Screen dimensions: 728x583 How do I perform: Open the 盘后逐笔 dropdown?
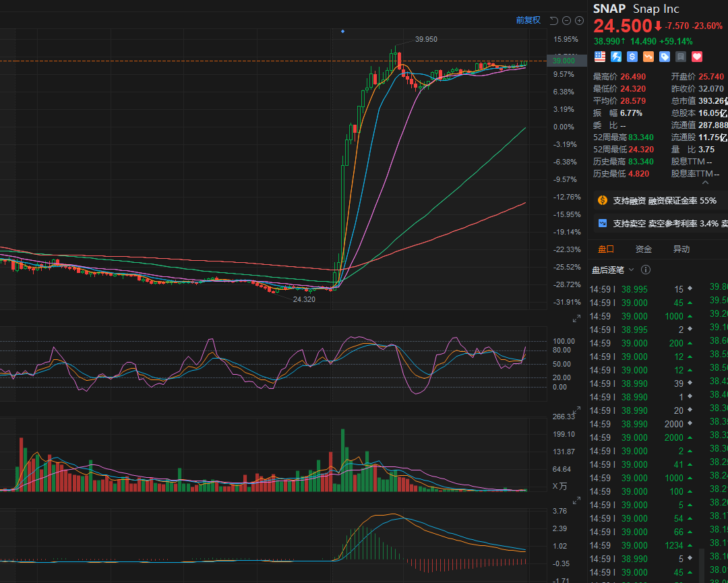pyautogui.click(x=613, y=270)
